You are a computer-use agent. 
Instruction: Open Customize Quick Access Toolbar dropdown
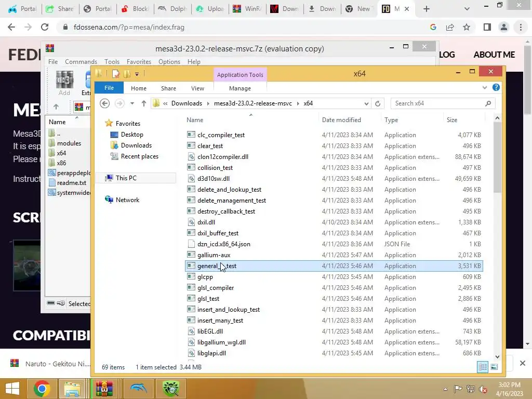pyautogui.click(x=137, y=74)
